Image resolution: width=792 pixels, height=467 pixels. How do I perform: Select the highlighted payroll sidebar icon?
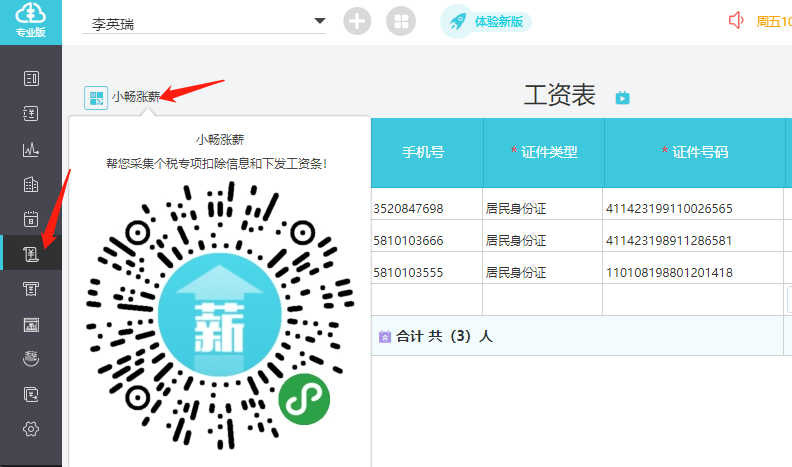[31, 254]
